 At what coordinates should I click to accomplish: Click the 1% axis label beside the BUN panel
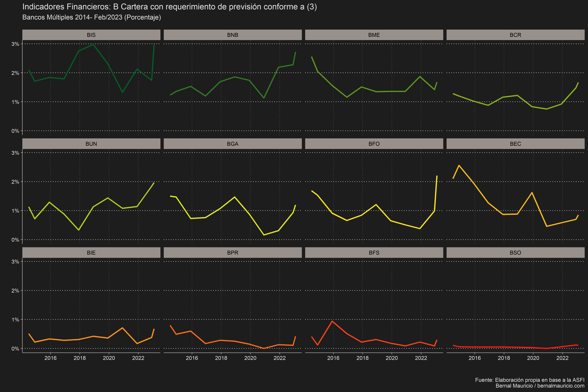pyautogui.click(x=15, y=211)
